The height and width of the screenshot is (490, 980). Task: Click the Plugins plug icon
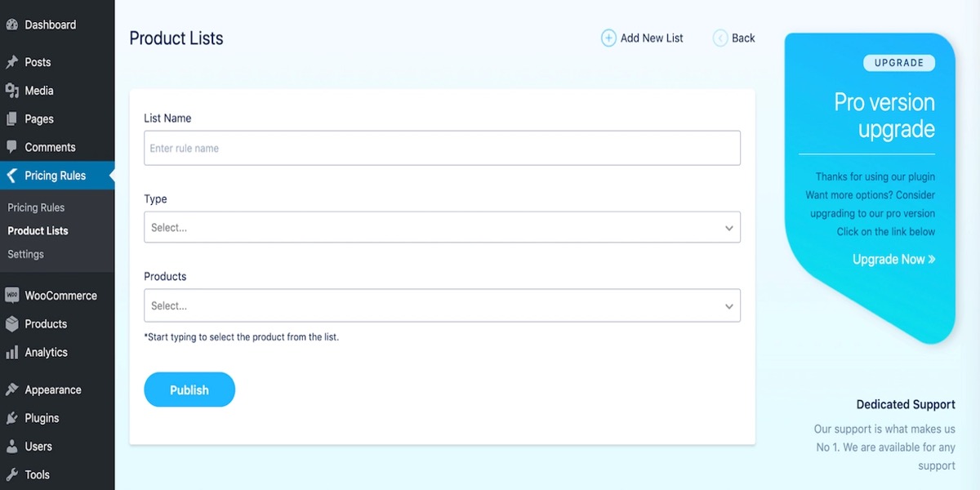tap(12, 418)
